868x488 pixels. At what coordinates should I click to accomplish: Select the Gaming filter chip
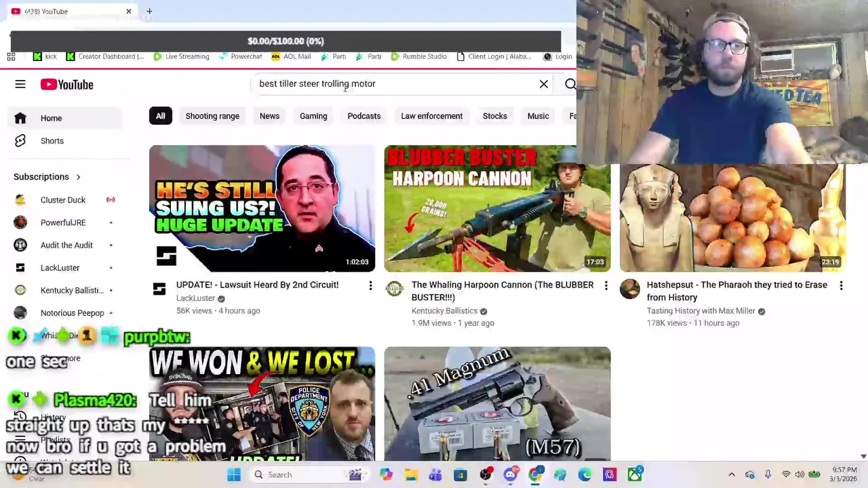pos(313,116)
